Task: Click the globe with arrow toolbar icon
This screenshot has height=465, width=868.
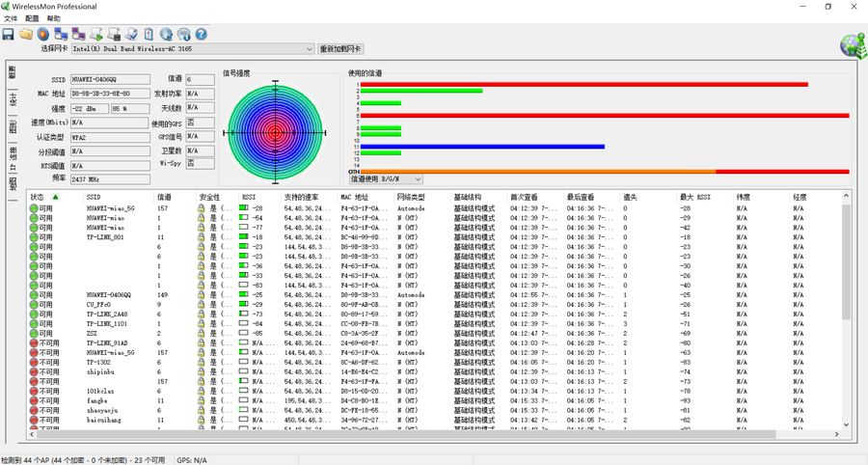Action: (x=166, y=35)
